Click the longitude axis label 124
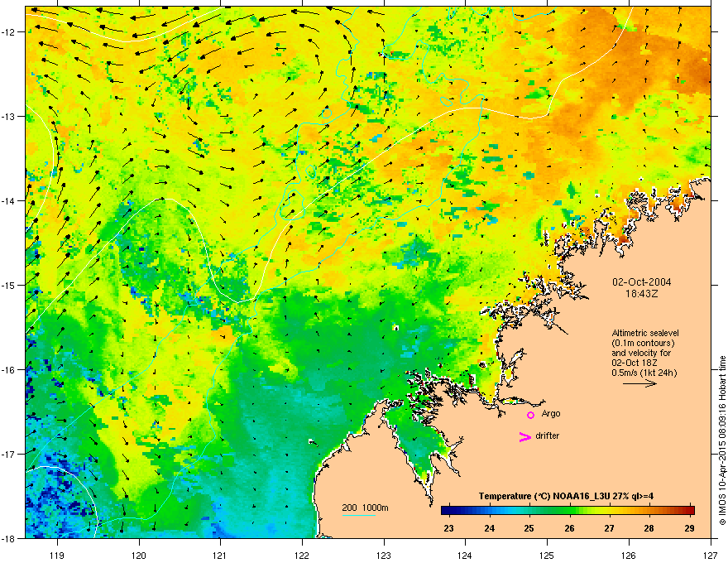The image size is (728, 563). (x=465, y=555)
